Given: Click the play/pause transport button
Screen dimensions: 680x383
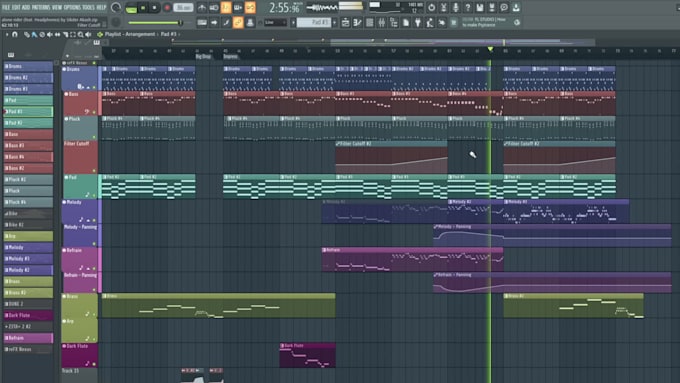Looking at the screenshot, I should tap(143, 8).
